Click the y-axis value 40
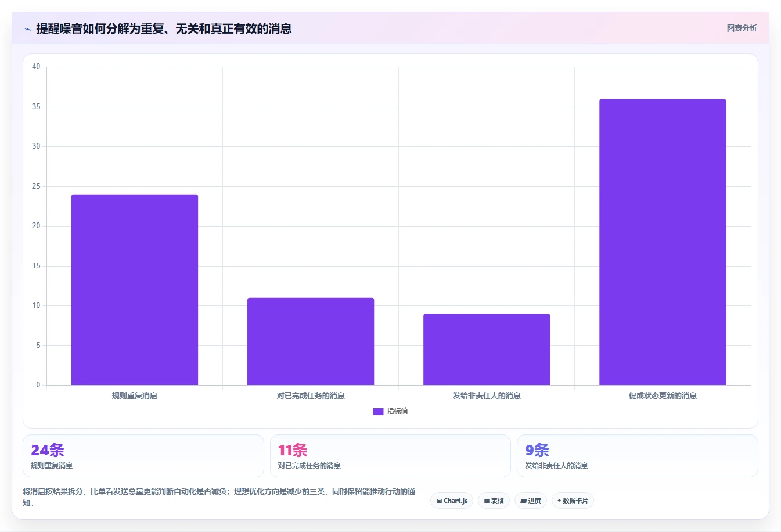This screenshot has height=532, width=781. coord(36,67)
